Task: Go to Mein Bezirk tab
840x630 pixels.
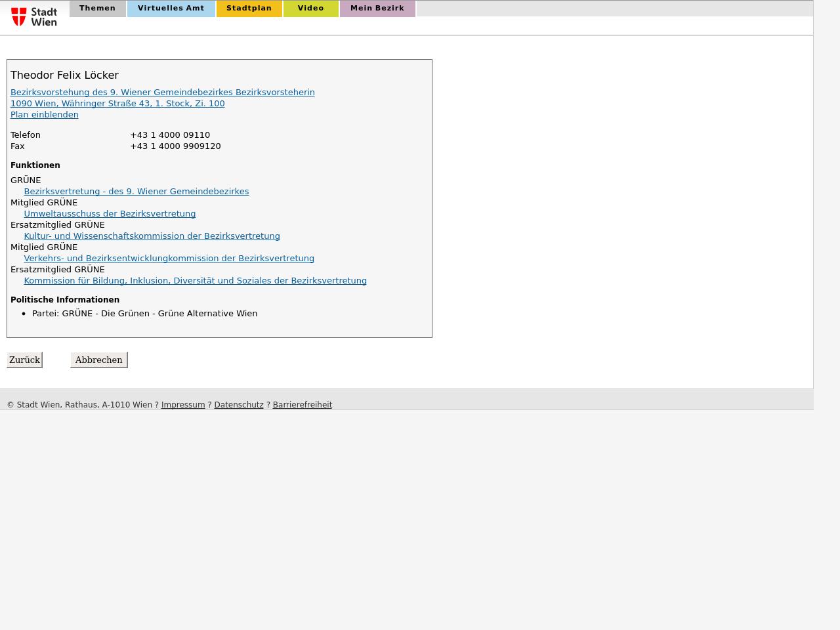Action: point(377,9)
